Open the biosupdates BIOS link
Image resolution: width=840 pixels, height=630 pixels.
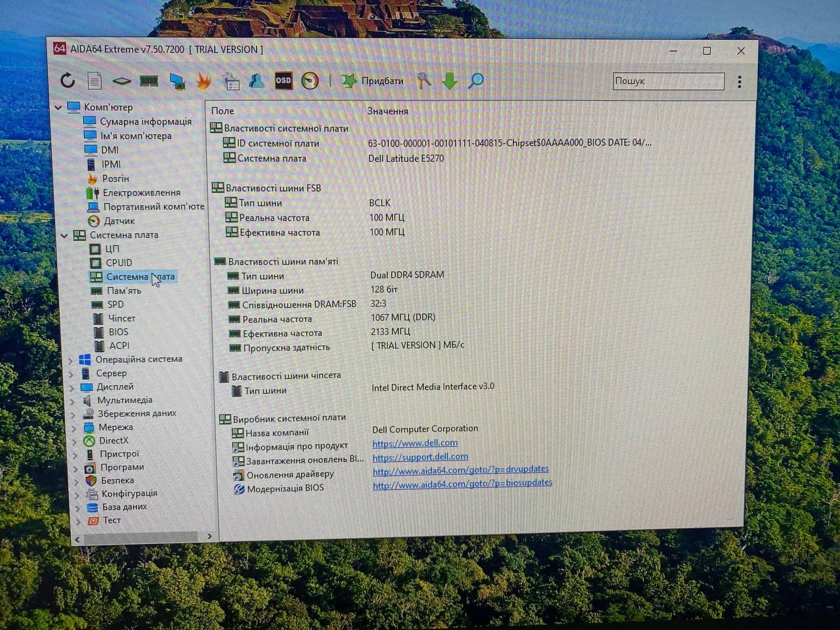point(463,484)
